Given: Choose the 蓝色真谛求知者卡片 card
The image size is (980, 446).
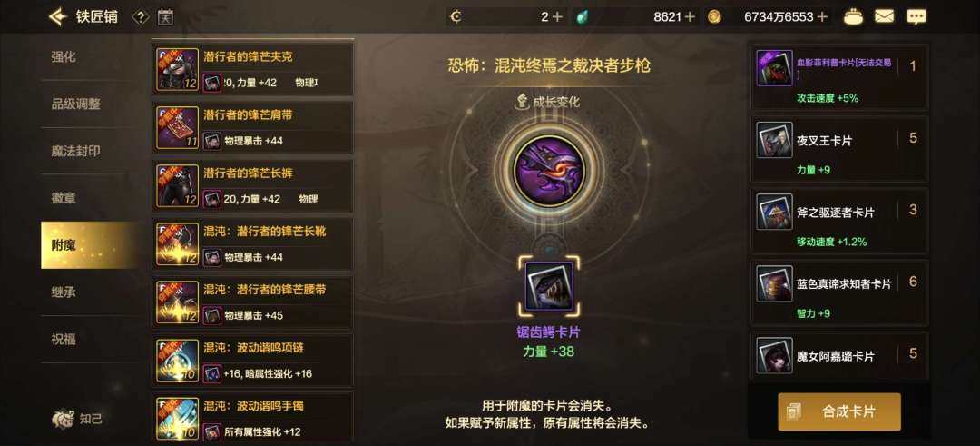Looking at the screenshot, I should pos(839,291).
